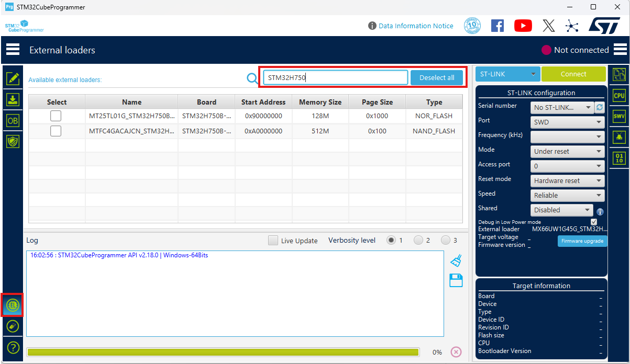Save the log using the disk icon
The width and height of the screenshot is (630, 364).
455,280
